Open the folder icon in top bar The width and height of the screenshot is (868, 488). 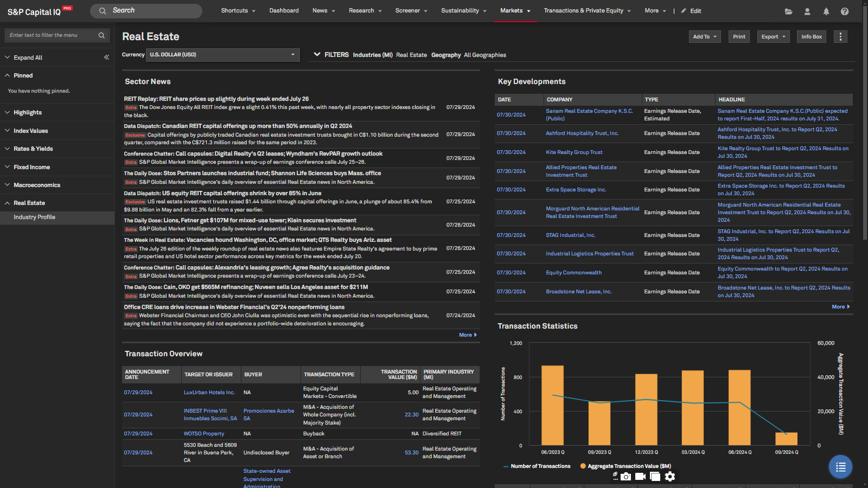(x=788, y=11)
